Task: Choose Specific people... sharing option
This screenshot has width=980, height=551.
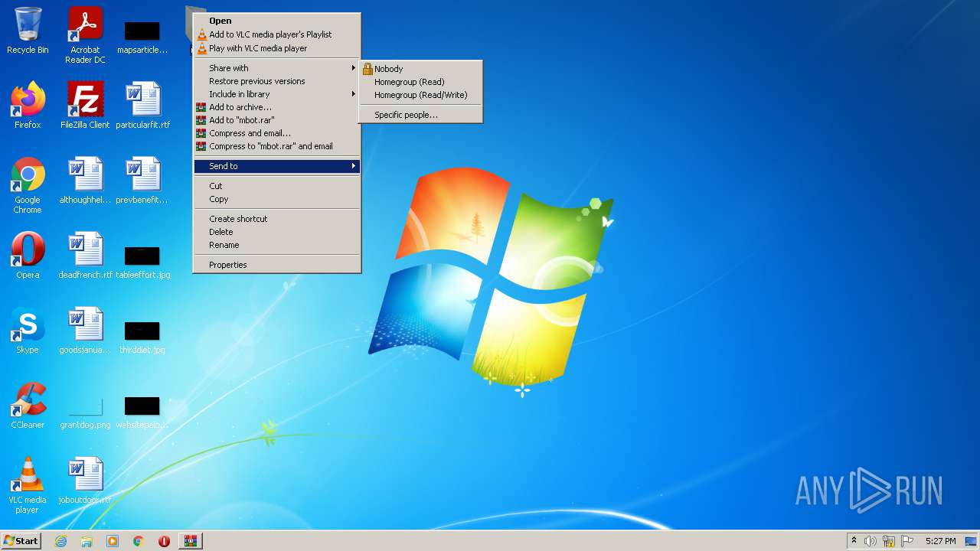Action: (x=421, y=115)
